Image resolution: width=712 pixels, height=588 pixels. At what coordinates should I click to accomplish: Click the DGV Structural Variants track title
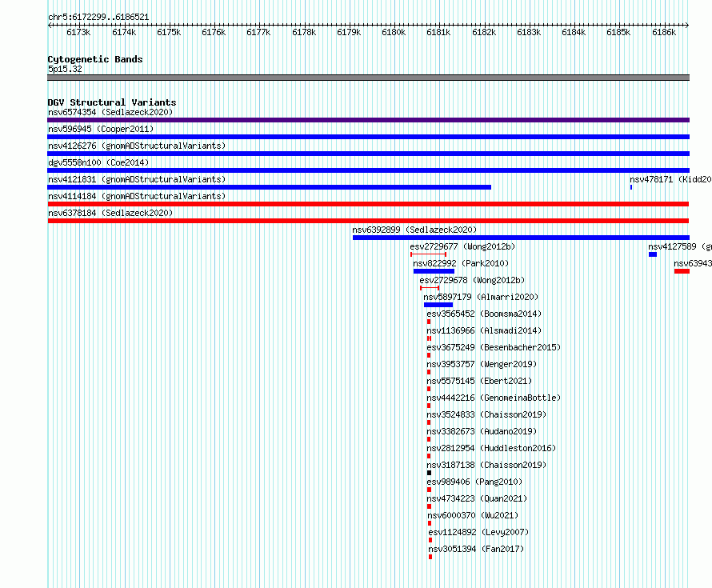[x=112, y=102]
